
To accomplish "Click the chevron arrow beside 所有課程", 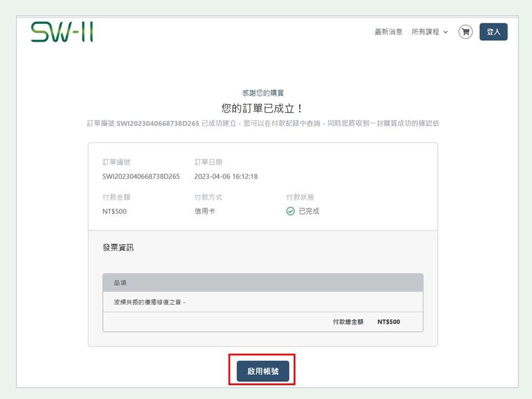I will pyautogui.click(x=446, y=32).
